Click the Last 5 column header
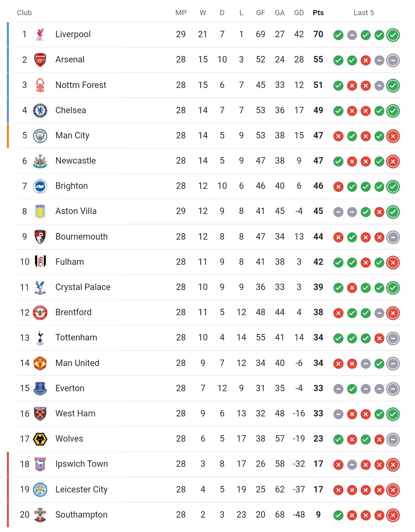 point(364,13)
